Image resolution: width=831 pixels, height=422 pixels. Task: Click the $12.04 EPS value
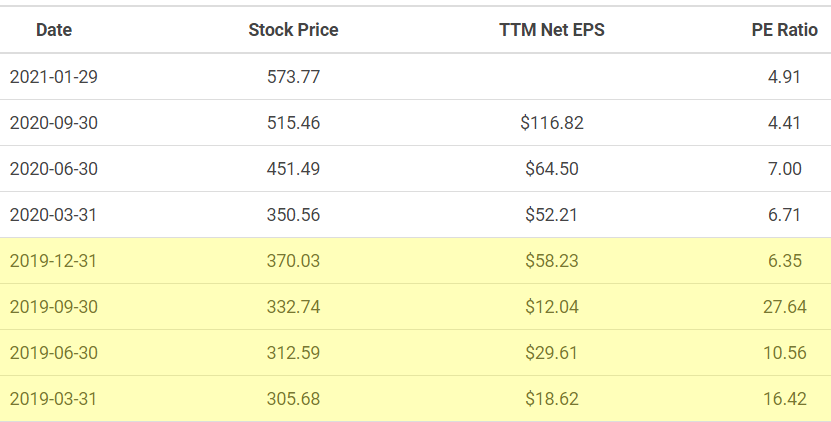pos(551,307)
